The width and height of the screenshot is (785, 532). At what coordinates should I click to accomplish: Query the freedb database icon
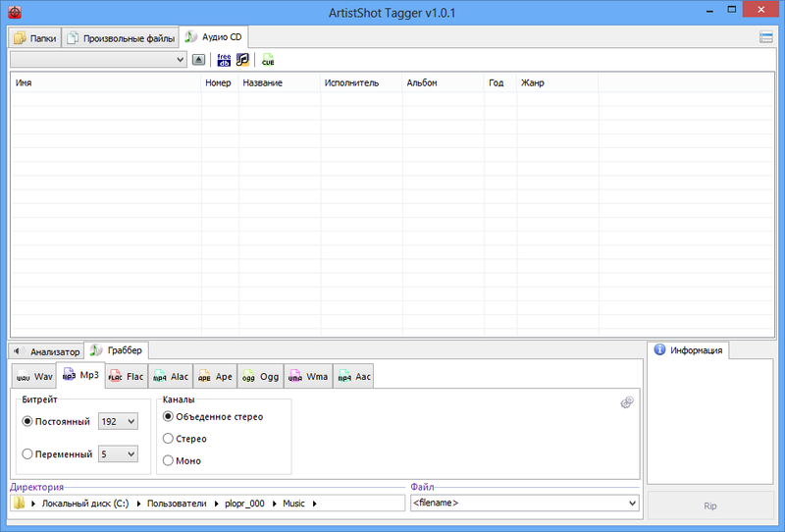(224, 60)
